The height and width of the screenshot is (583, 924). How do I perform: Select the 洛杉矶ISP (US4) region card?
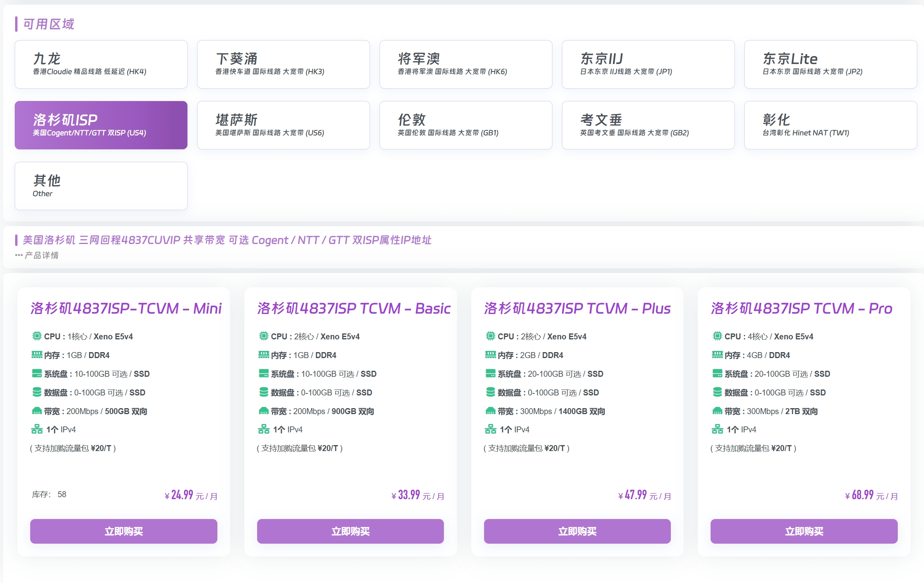101,125
